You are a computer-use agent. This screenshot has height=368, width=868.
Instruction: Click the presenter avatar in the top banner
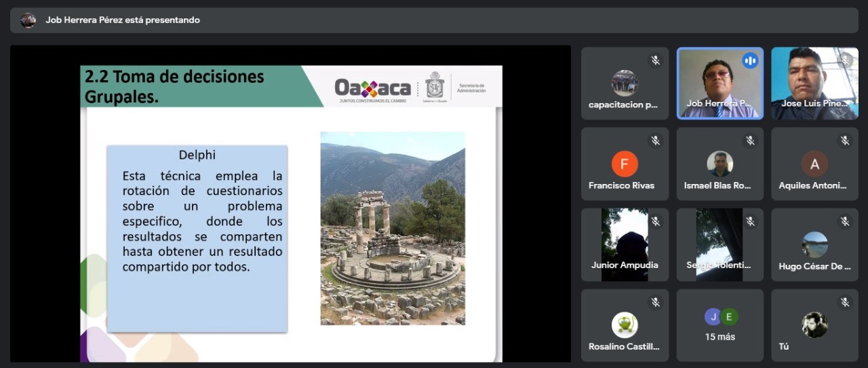pos(28,20)
